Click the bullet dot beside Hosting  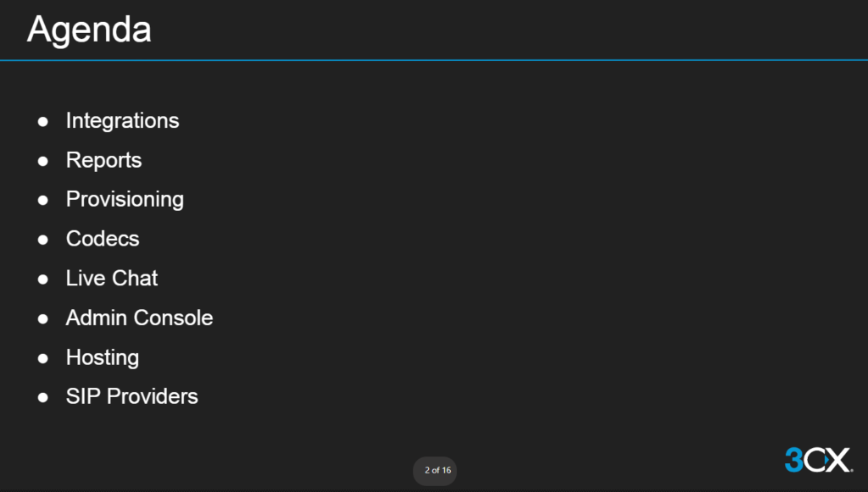coord(42,358)
